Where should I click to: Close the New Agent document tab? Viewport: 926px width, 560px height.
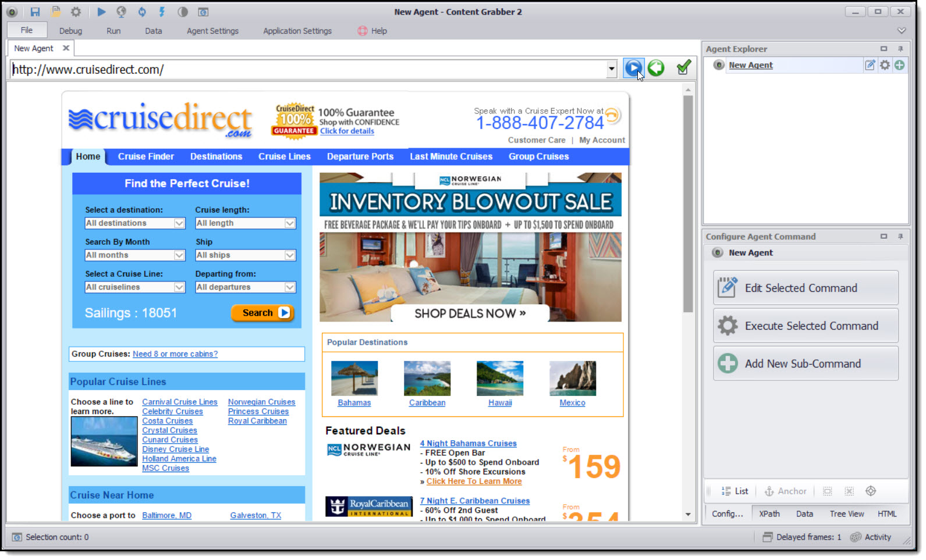66,48
